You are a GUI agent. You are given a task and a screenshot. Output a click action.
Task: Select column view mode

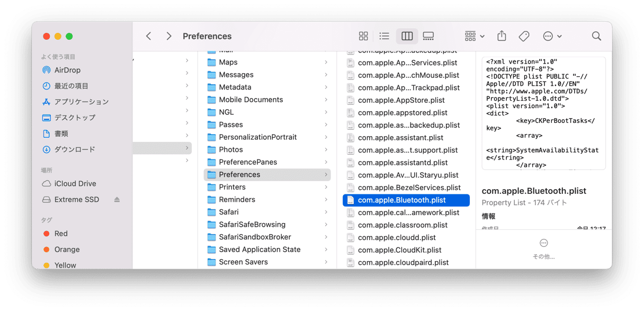407,36
